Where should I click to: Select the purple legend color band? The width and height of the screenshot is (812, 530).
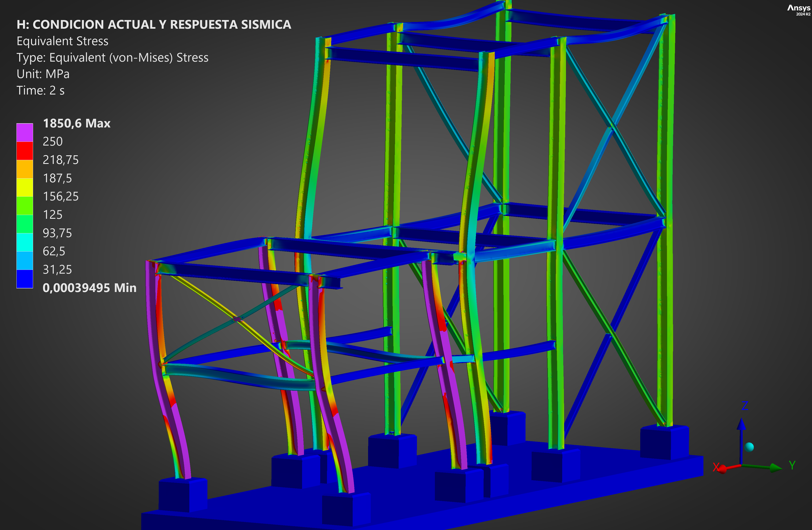point(25,132)
